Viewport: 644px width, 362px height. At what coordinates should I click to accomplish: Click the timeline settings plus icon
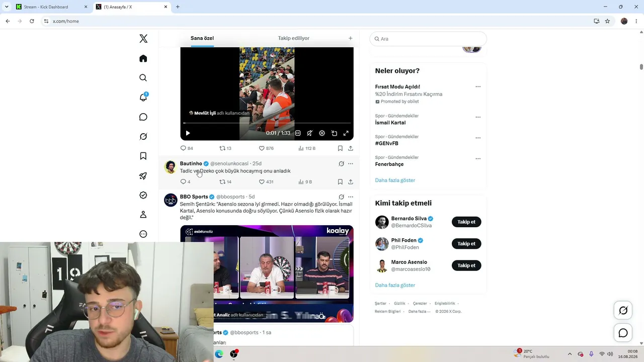click(351, 38)
